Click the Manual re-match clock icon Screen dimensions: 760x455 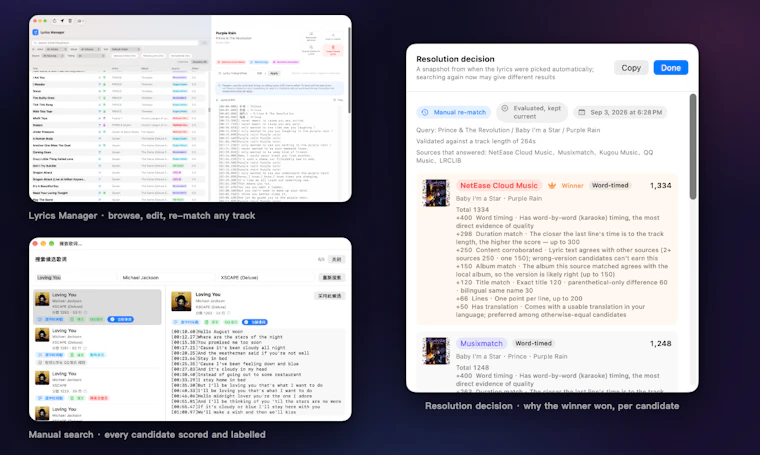(x=425, y=112)
